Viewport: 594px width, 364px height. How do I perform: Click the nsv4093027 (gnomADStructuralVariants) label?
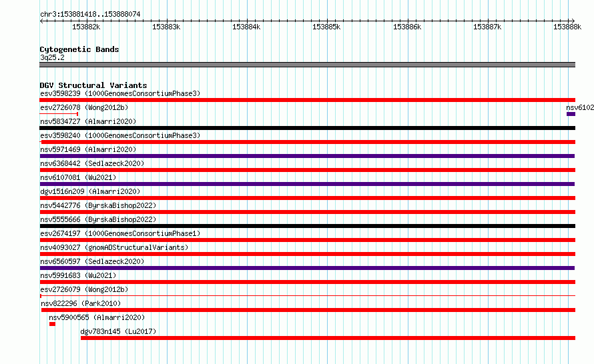[x=114, y=247]
